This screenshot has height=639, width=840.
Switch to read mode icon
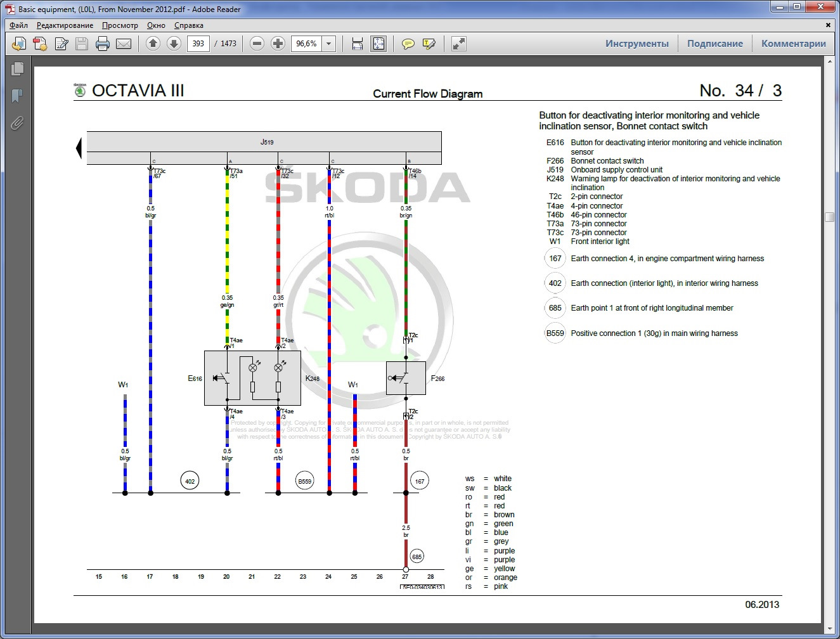pos(458,44)
